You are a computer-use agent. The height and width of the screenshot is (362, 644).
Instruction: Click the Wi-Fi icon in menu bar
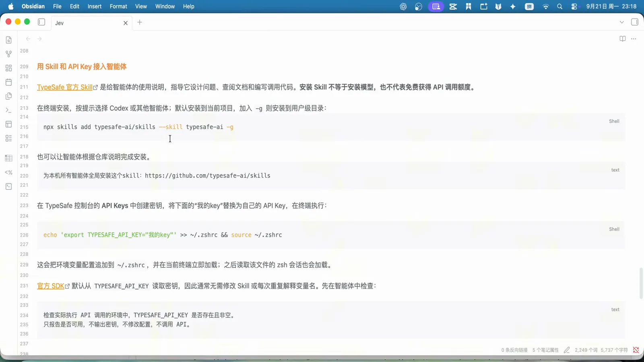coord(545,6)
